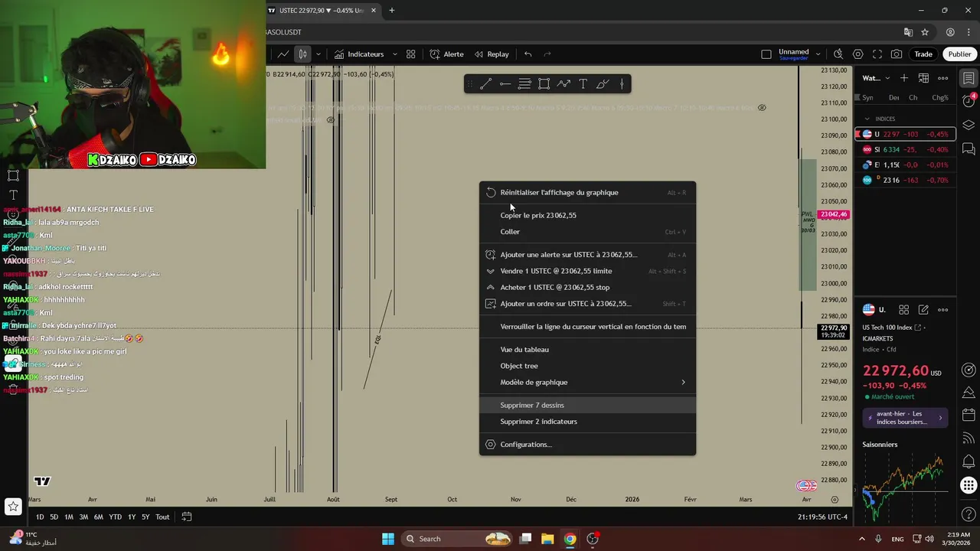The width and height of the screenshot is (980, 551).
Task: Choose Vue du tableau menu entry
Action: (x=587, y=349)
